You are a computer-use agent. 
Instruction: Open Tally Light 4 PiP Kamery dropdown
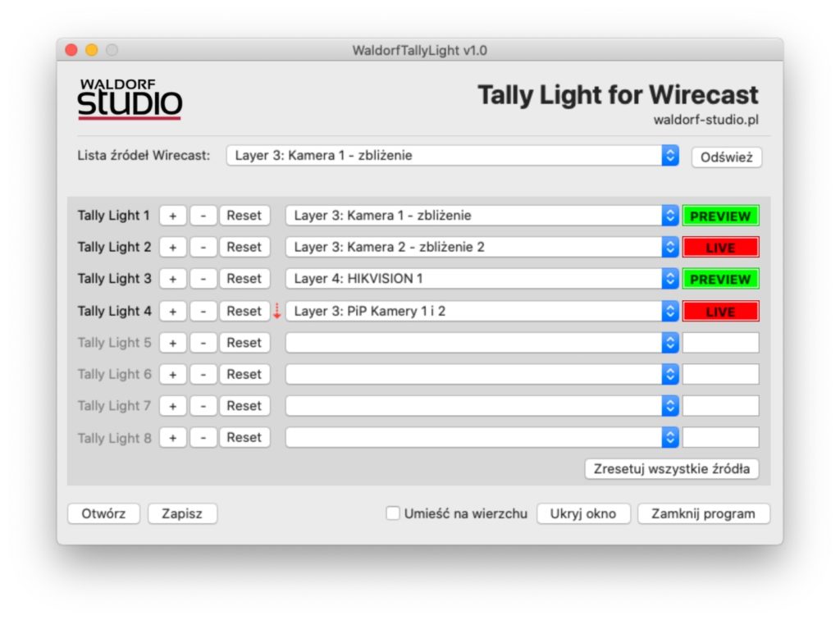[x=482, y=311]
